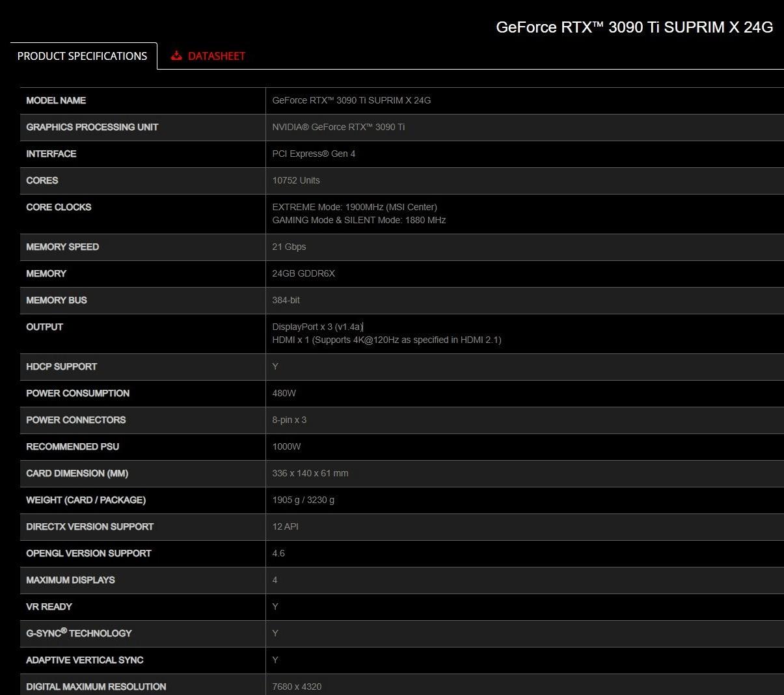This screenshot has width=784, height=695.
Task: Click the 7680 x 4320 maximum resolution value
Action: pyautogui.click(x=297, y=687)
